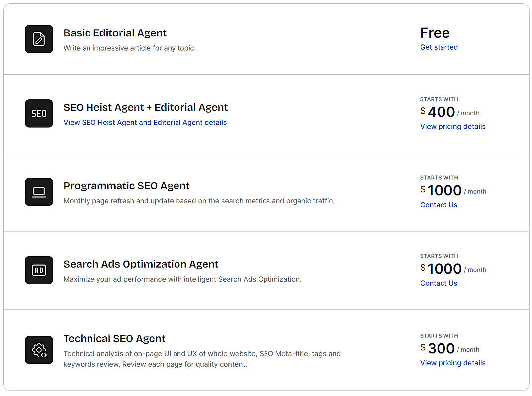Select the Basic Editorial Agent title
Image resolution: width=532 pixels, height=396 pixels.
115,33
